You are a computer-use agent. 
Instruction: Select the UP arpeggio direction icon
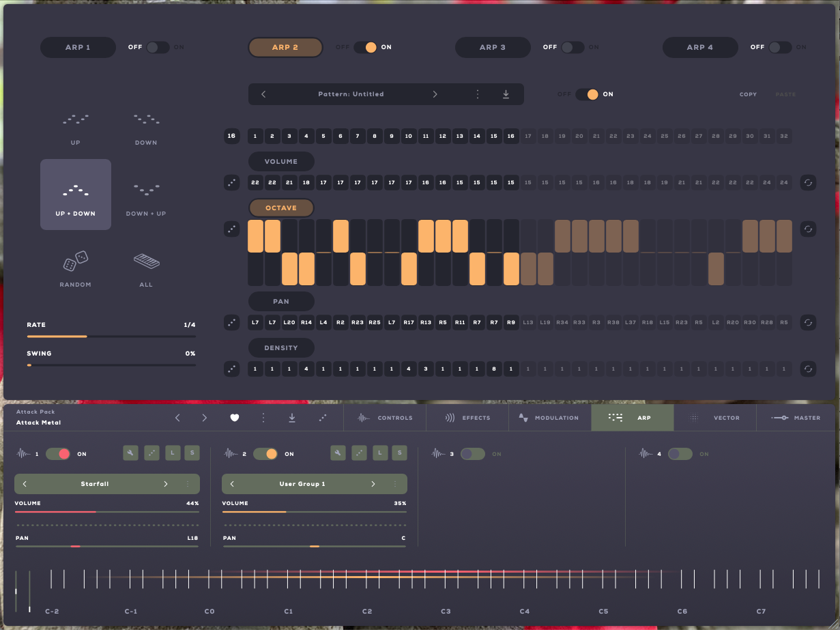click(x=76, y=119)
